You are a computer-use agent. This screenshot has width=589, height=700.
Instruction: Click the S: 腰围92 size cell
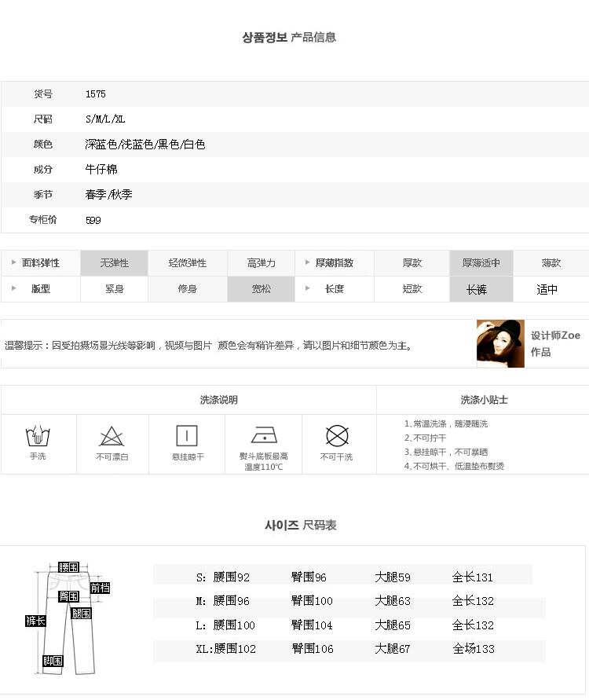click(223, 577)
